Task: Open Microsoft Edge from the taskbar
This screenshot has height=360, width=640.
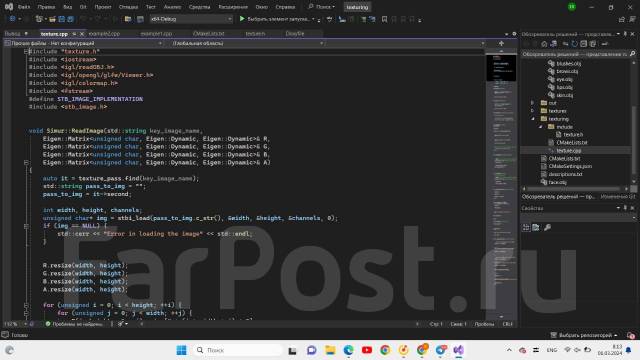Action: coord(348,350)
